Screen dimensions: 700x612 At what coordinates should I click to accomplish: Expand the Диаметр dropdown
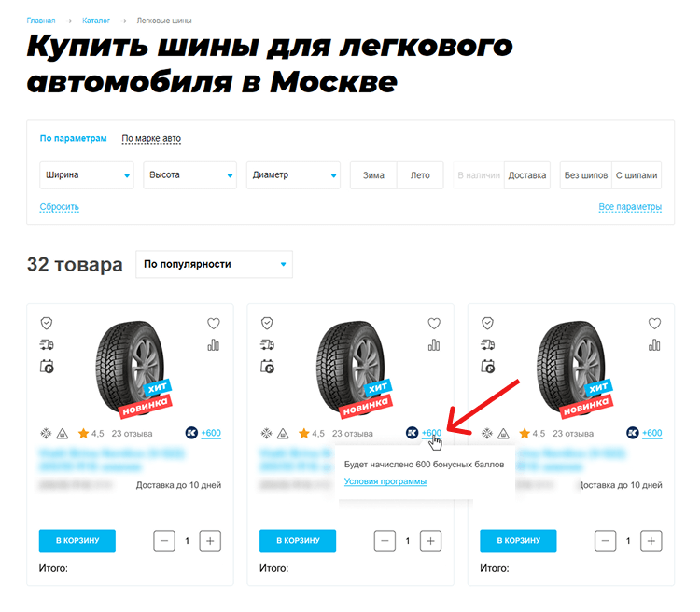point(293,175)
